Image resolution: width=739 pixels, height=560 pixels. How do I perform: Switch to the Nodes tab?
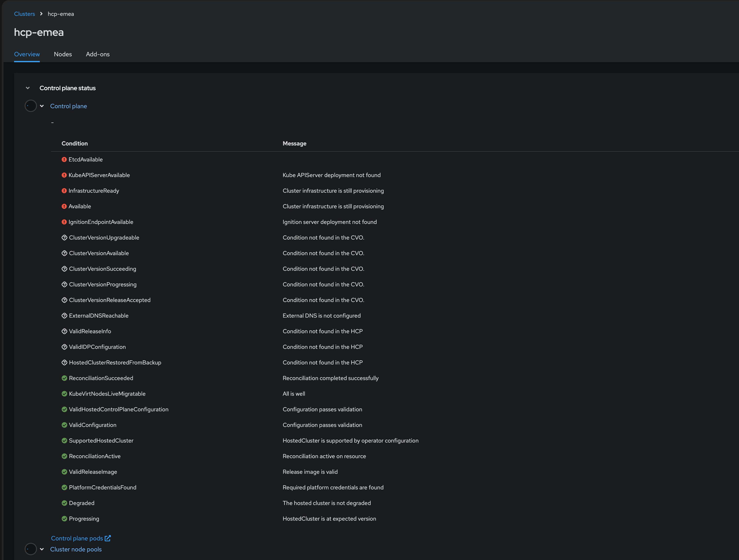[x=63, y=54]
